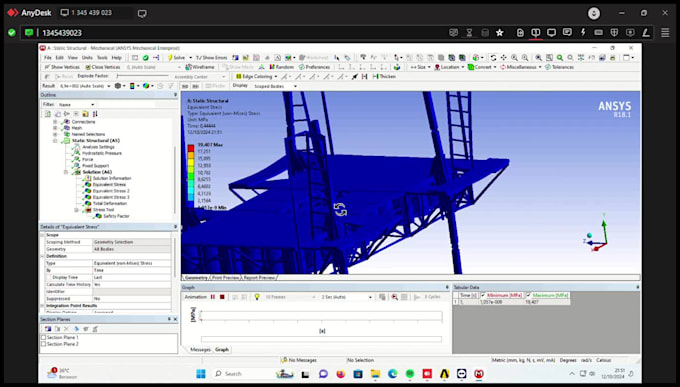Open Microsoft Edge from the taskbar
The height and width of the screenshot is (387, 680).
[x=392, y=374]
